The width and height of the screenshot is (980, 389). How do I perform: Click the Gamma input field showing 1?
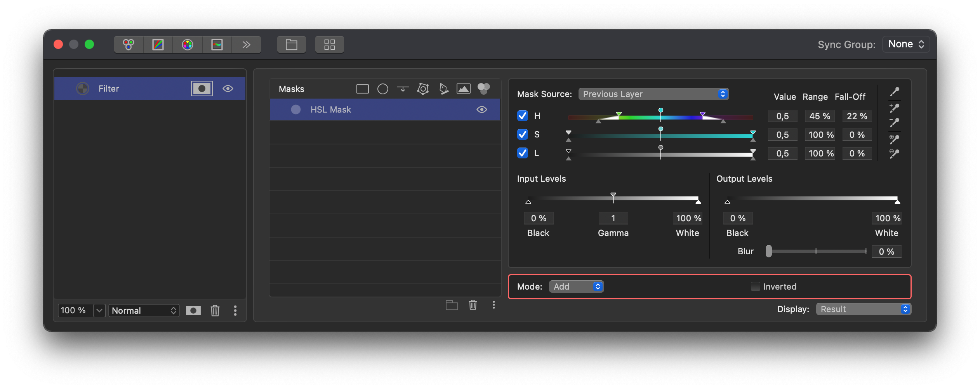point(613,219)
